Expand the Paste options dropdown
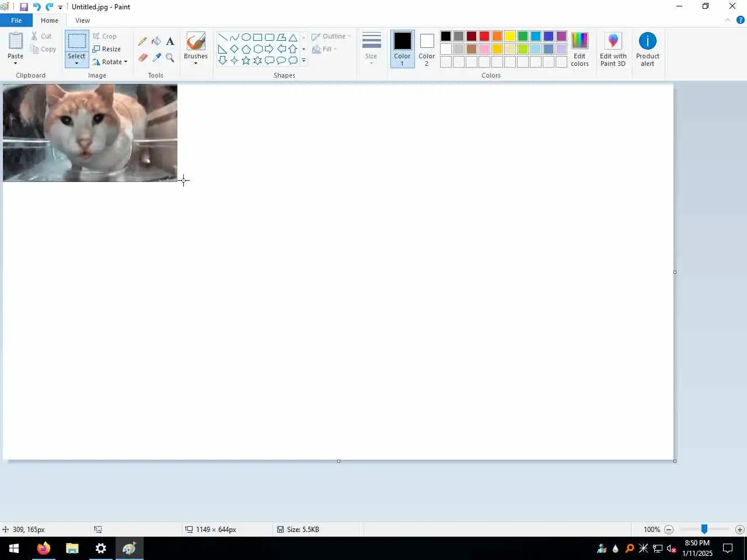Viewport: 747px width, 560px height. click(x=15, y=60)
